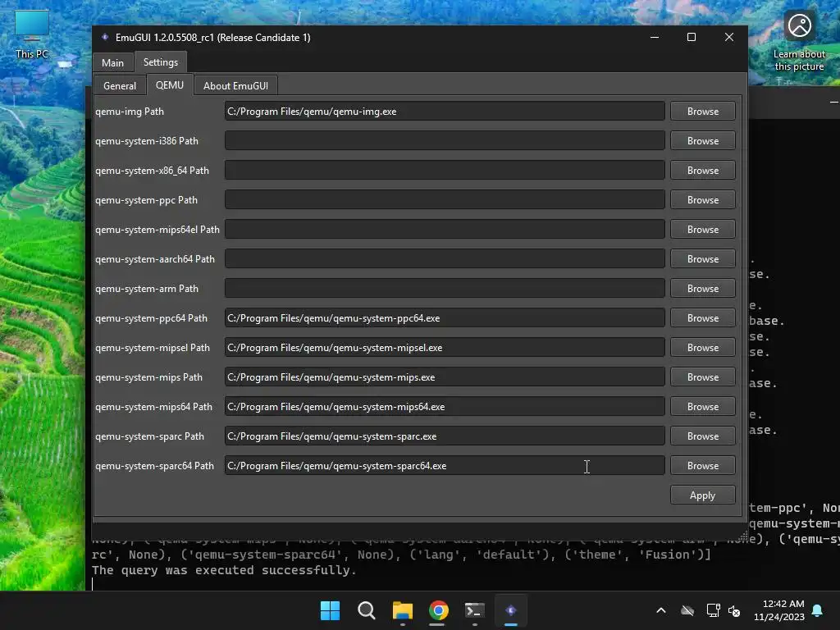Focus the empty qemu-system-aarch64 Path field
Image resolution: width=840 pixels, height=630 pixels.
445,258
